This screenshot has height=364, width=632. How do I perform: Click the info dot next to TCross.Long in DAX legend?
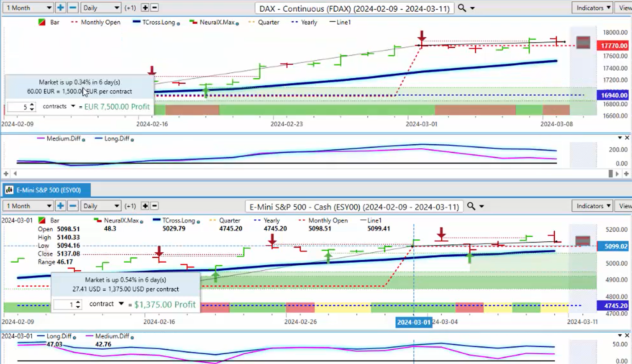click(178, 23)
